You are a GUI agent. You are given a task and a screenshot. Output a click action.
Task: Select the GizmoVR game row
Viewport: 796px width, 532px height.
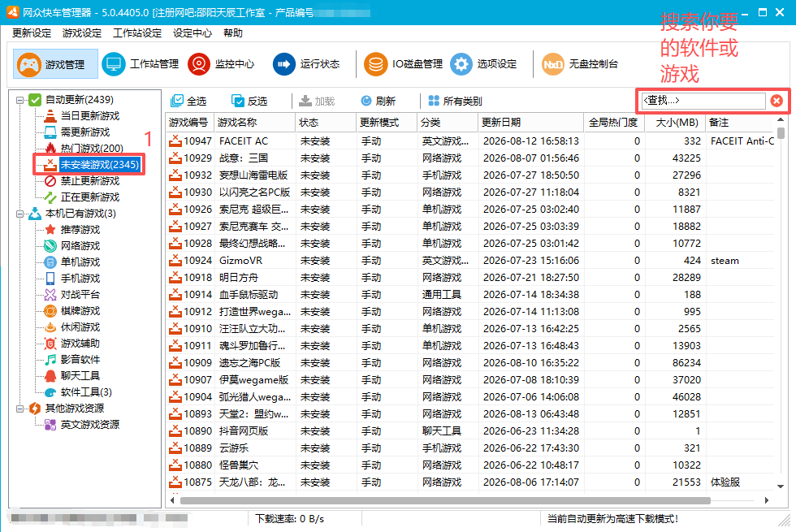[470, 261]
